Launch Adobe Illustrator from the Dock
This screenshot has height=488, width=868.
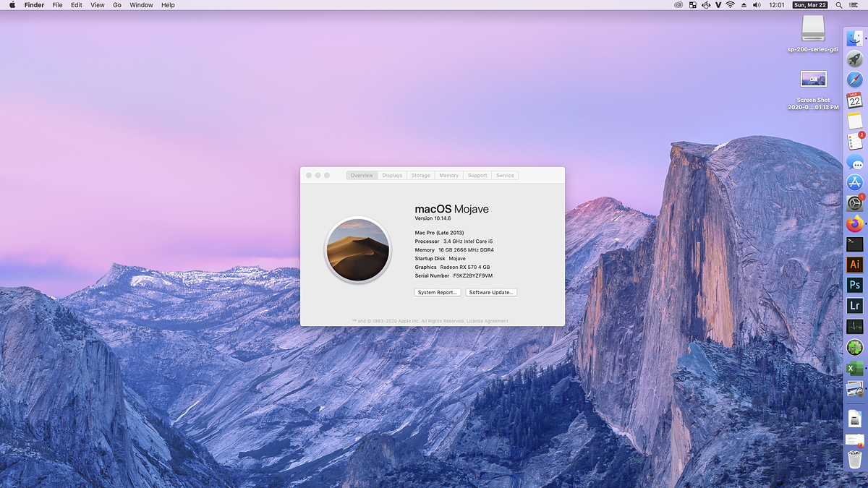click(x=855, y=265)
